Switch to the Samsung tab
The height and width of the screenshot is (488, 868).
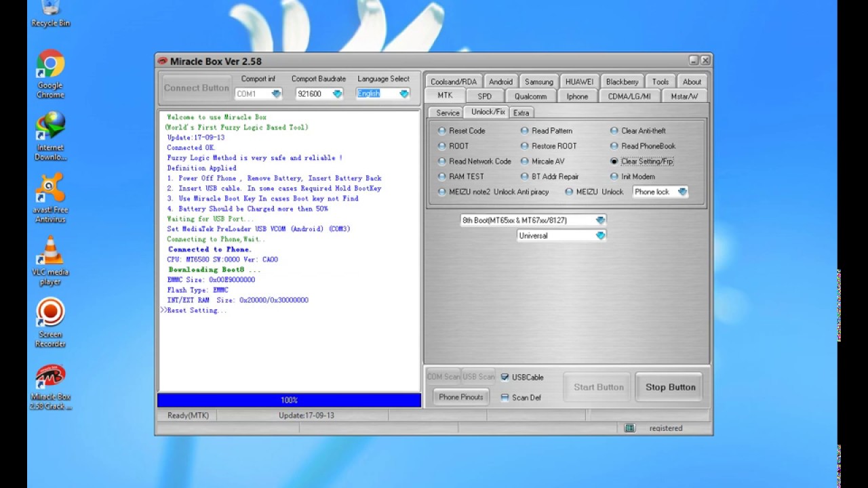click(539, 81)
